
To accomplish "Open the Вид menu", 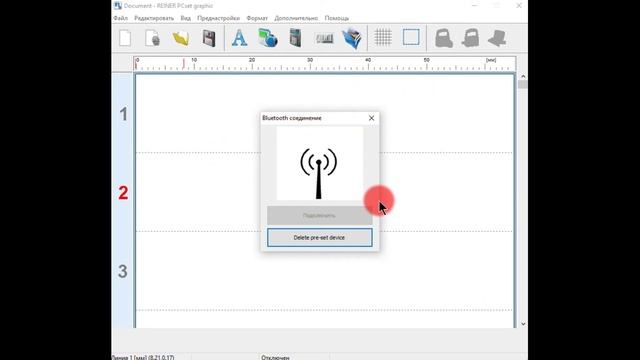I will 186,18.
